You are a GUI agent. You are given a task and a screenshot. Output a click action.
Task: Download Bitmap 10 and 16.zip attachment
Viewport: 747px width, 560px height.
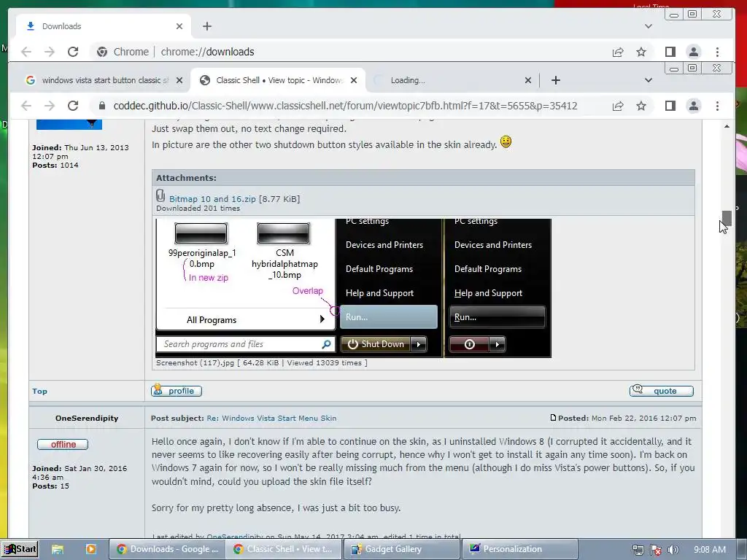pyautogui.click(x=212, y=199)
